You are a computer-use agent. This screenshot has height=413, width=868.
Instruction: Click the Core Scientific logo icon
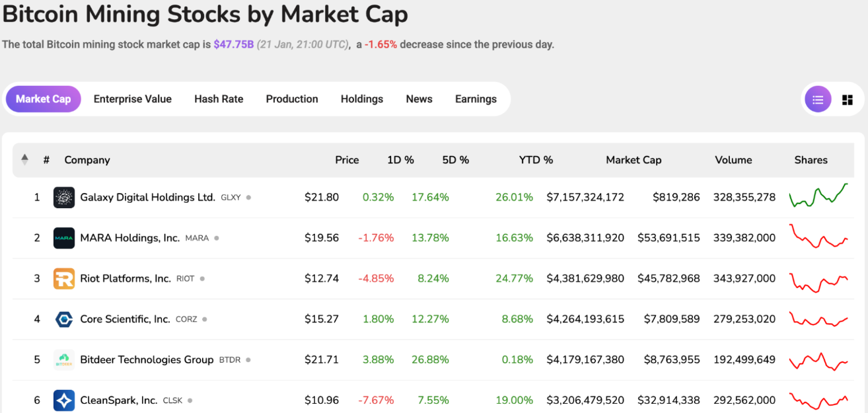tap(64, 319)
